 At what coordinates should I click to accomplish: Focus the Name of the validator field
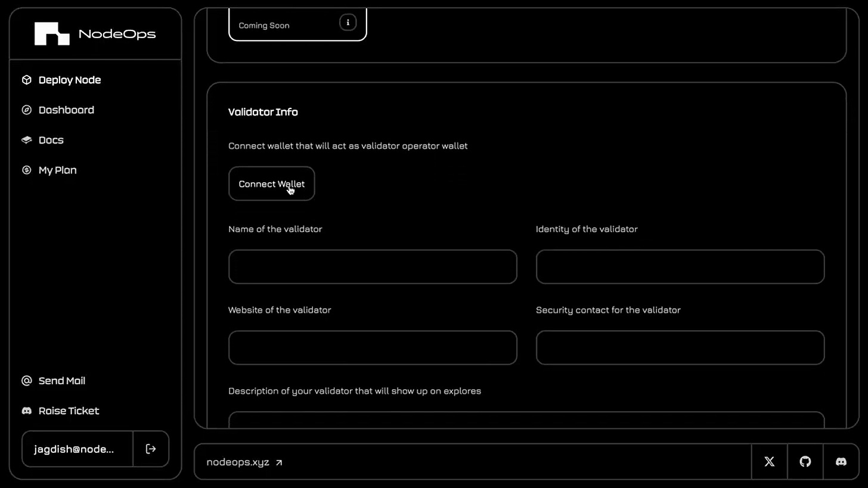click(x=373, y=267)
